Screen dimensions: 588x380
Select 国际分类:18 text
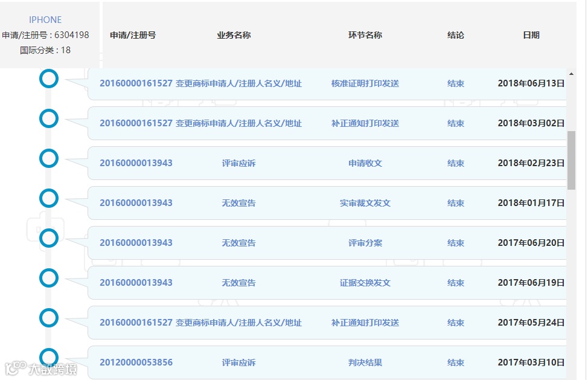click(x=45, y=50)
